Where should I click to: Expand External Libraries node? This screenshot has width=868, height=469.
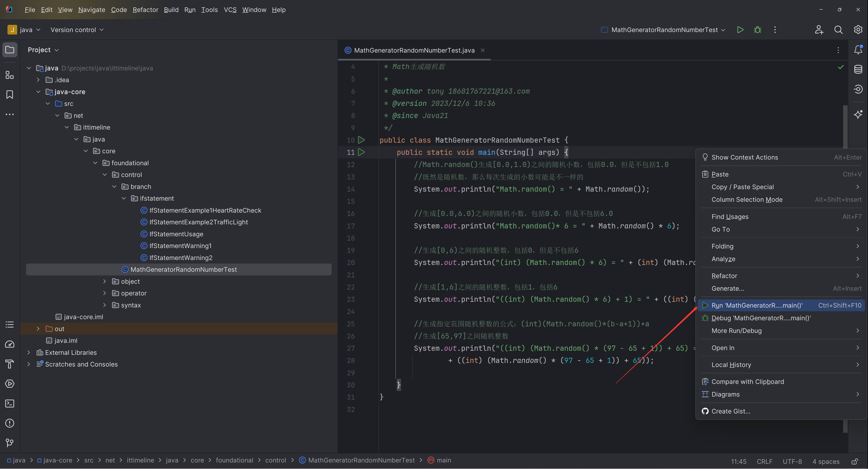29,352
